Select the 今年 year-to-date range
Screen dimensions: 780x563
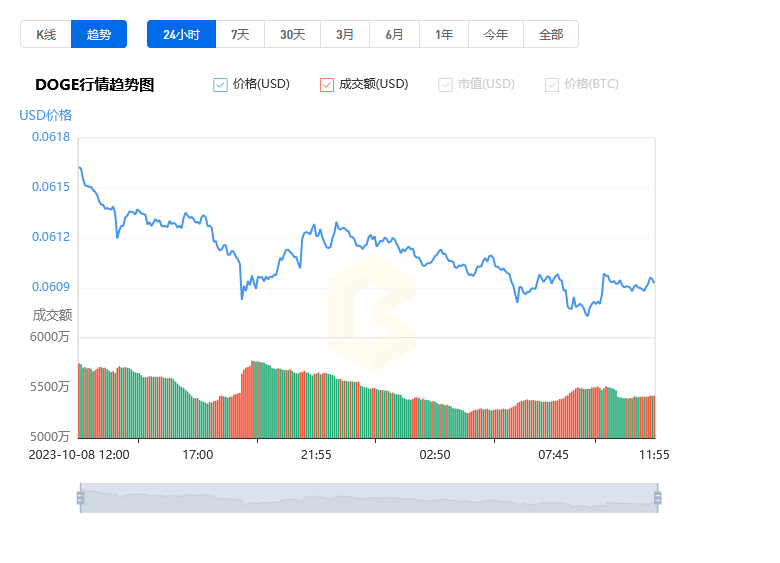496,34
